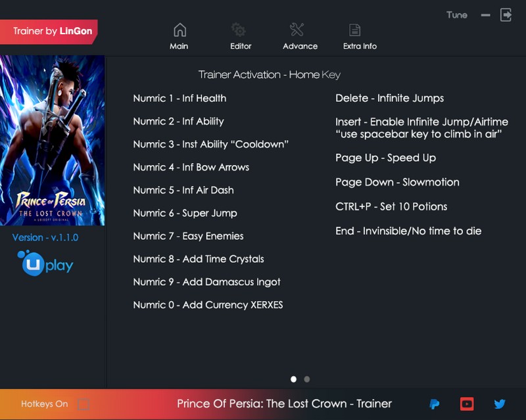The height and width of the screenshot is (420, 526).
Task: Open the Editor gear icon
Action: coord(239,30)
